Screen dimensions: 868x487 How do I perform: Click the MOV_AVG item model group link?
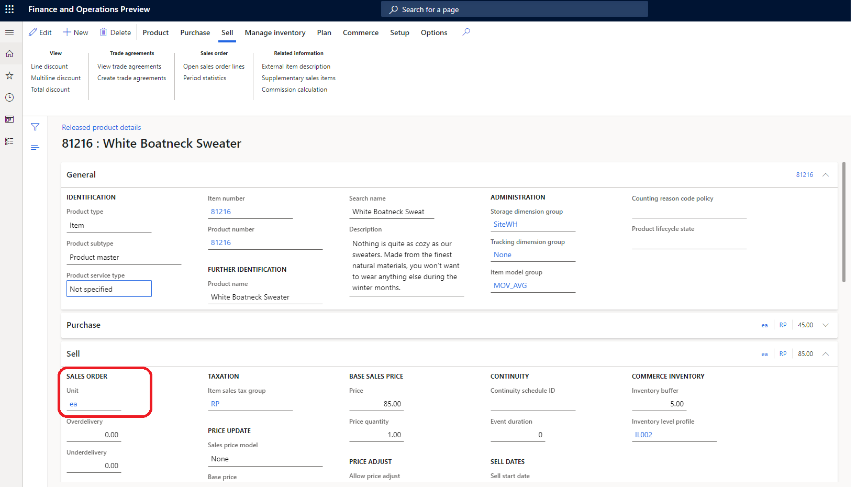click(x=510, y=285)
